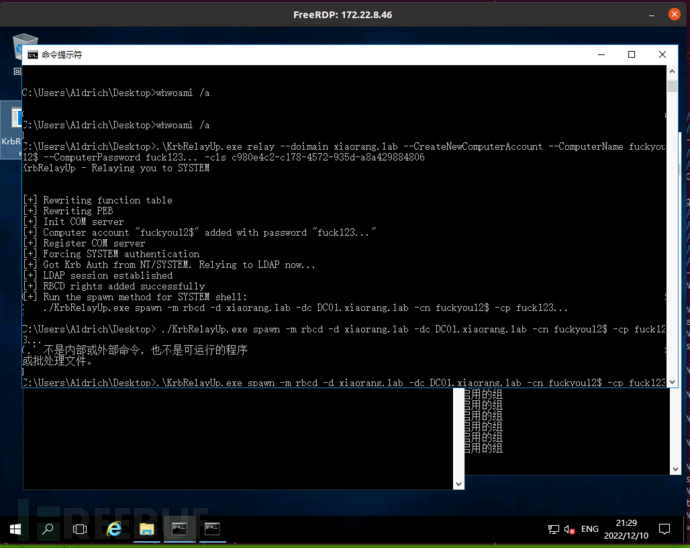690x548 pixels.
Task: Switch to first command prompt taskbar icon
Action: point(179,529)
